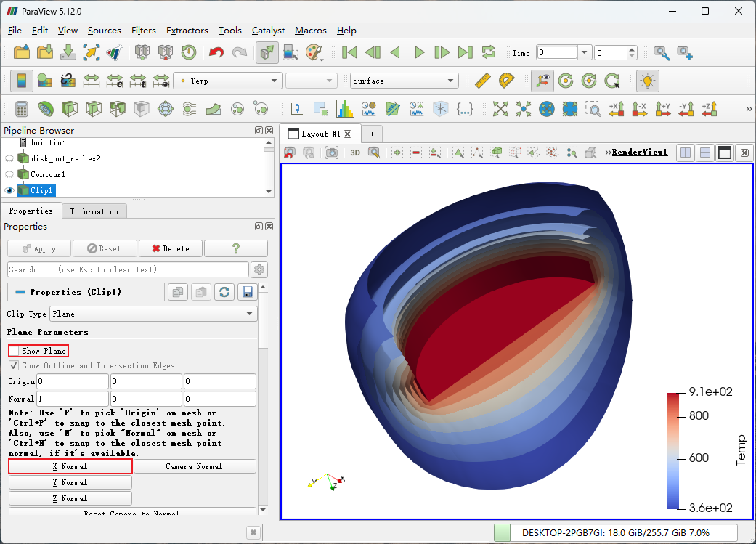Click the Ruler measurement tool

point(483,81)
